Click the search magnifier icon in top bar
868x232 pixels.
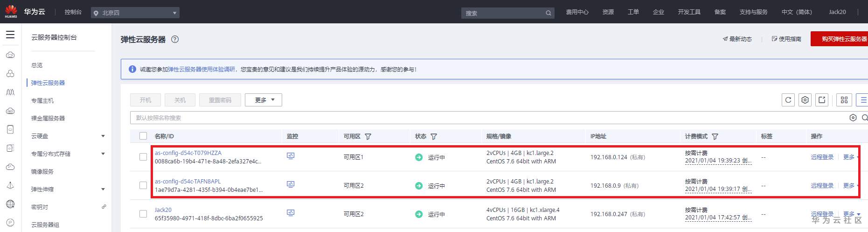[549, 13]
